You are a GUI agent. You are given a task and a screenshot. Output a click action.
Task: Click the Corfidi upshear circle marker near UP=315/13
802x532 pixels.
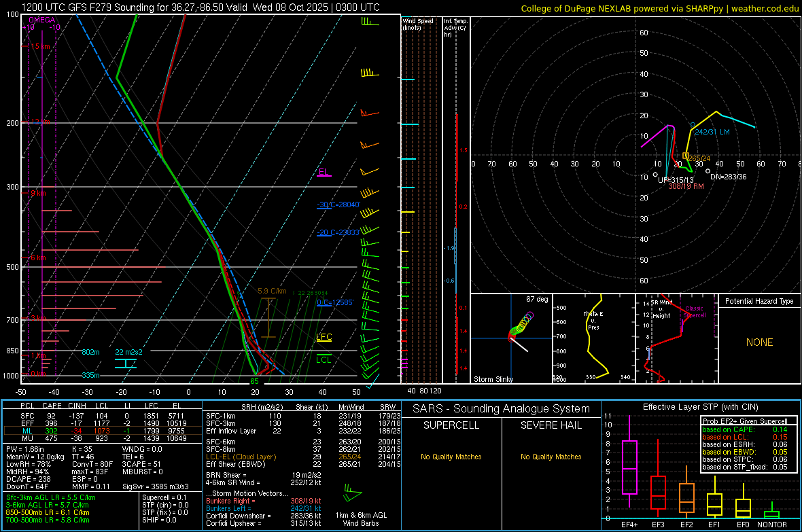[x=655, y=175]
